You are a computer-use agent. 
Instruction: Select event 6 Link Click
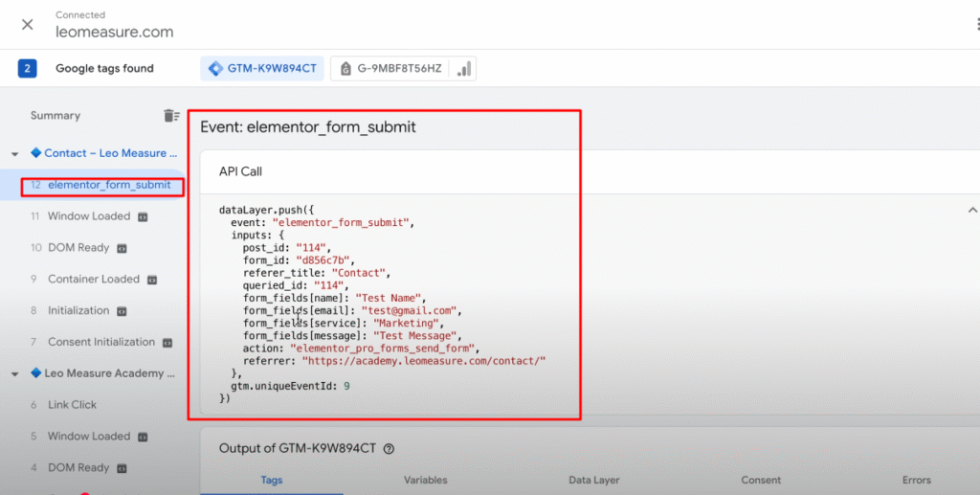tap(72, 405)
